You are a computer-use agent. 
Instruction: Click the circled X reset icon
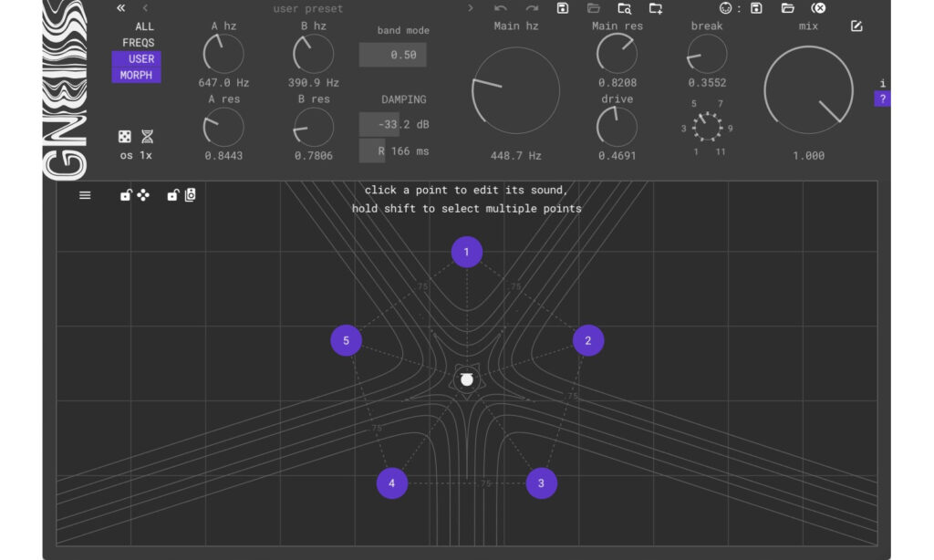[x=818, y=7]
